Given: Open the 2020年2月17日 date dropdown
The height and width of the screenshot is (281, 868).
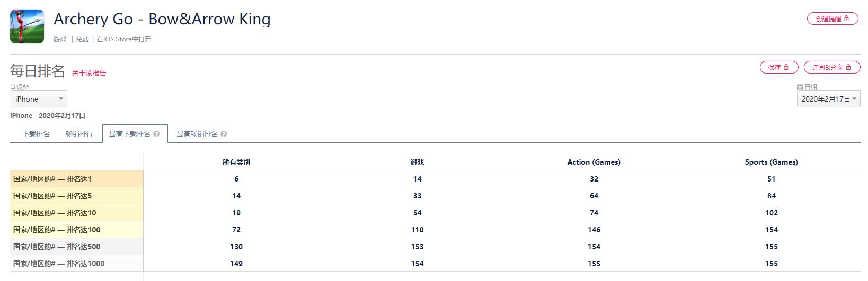Looking at the screenshot, I should pyautogui.click(x=828, y=99).
